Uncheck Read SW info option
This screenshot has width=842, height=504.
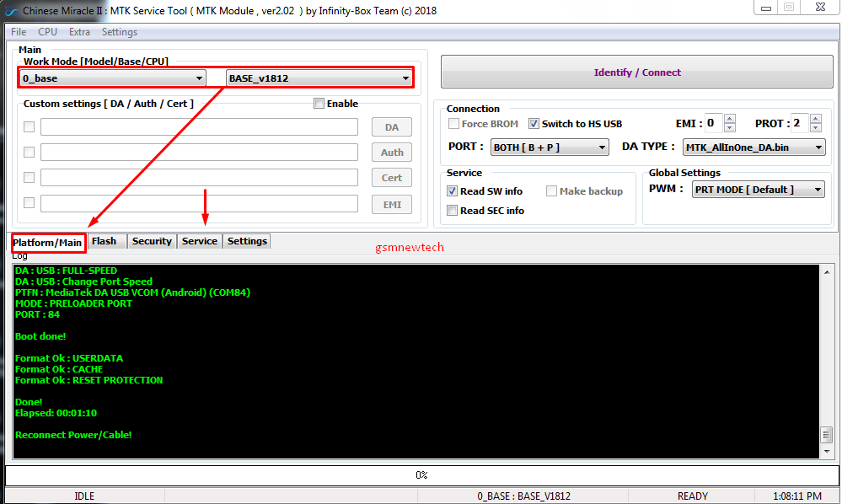pos(452,191)
